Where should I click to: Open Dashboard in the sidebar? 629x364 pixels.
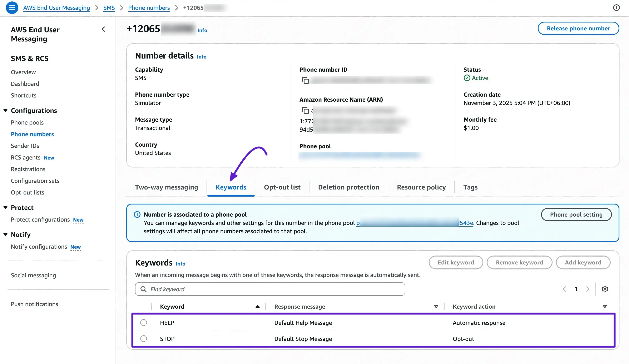pyautogui.click(x=25, y=84)
